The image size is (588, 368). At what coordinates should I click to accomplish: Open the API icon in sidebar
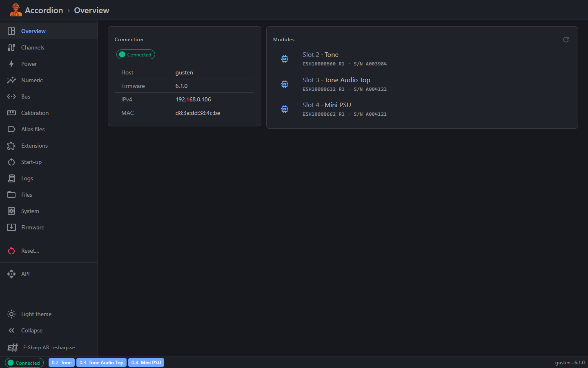point(11,274)
